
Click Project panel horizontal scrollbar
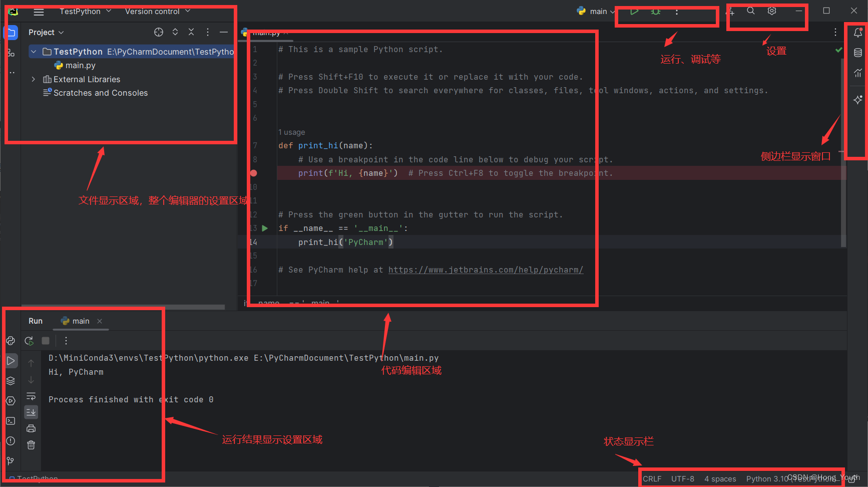(x=123, y=307)
